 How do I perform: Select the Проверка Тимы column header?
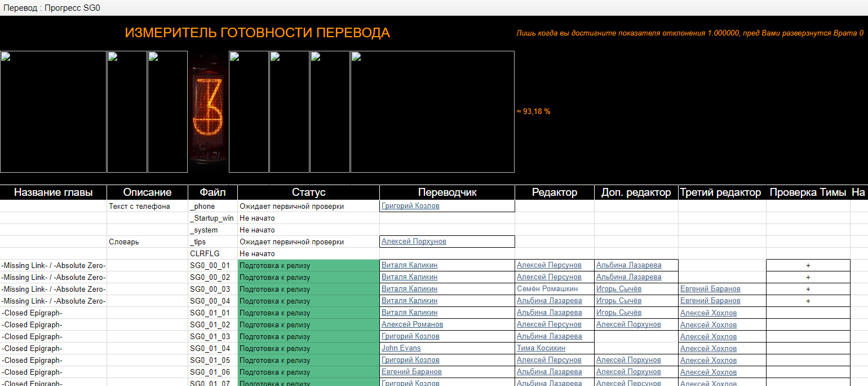[808, 192]
